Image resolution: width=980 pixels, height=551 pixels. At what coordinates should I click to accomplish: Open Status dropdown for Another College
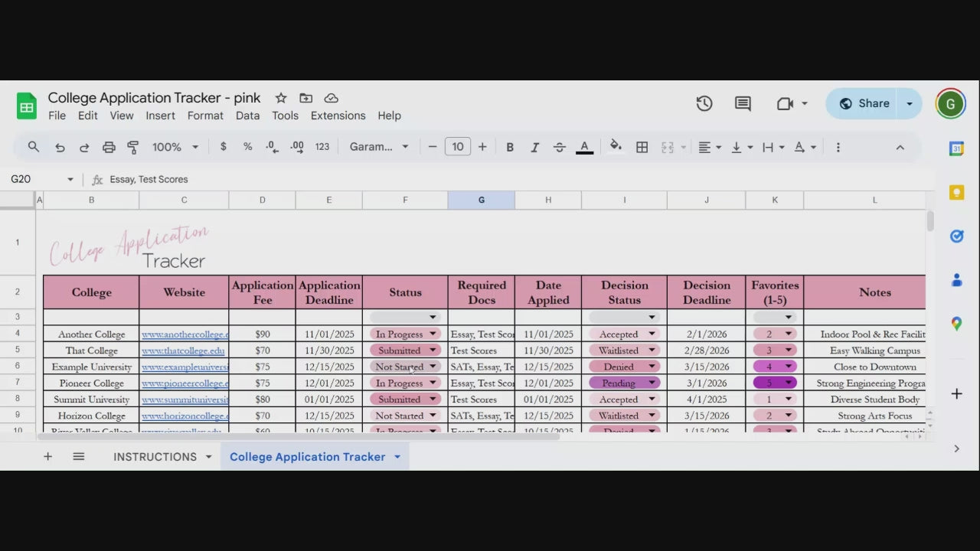433,334
